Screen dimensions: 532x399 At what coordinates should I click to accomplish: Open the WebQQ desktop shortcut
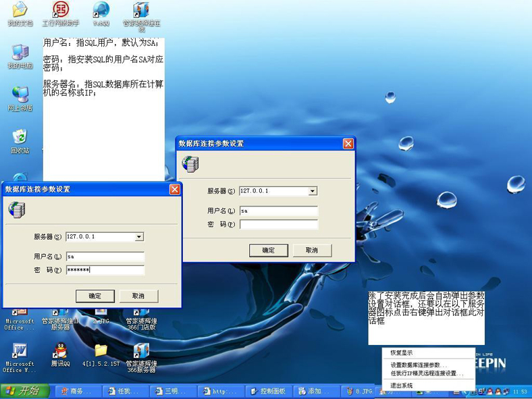point(101,14)
